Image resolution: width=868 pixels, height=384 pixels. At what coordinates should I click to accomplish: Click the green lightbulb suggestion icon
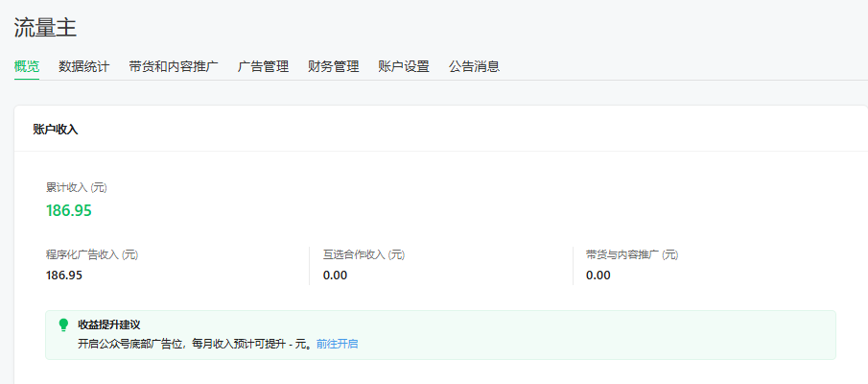64,325
